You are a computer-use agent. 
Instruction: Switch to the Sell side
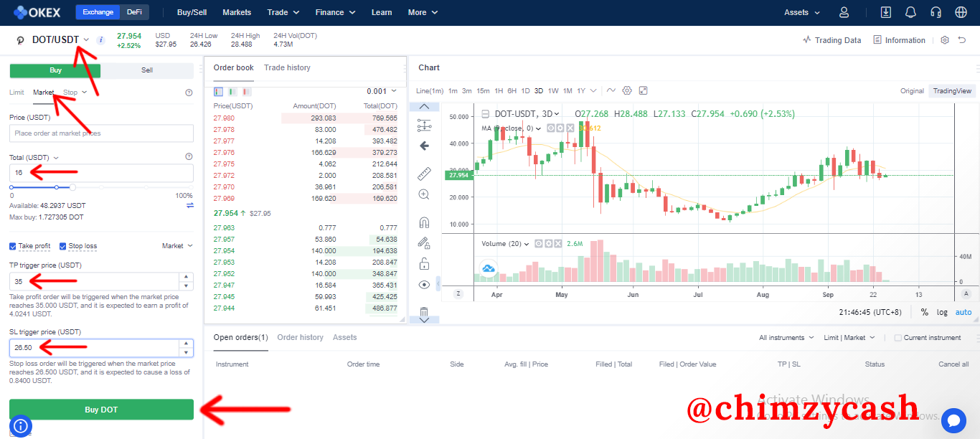tap(147, 70)
